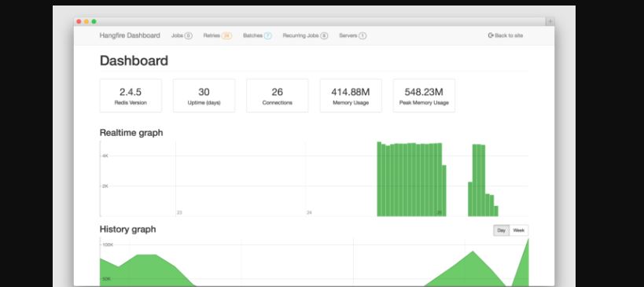The image size is (644, 287).
Task: Click the Peak Memory Usage 548.23M card
Action: click(424, 96)
